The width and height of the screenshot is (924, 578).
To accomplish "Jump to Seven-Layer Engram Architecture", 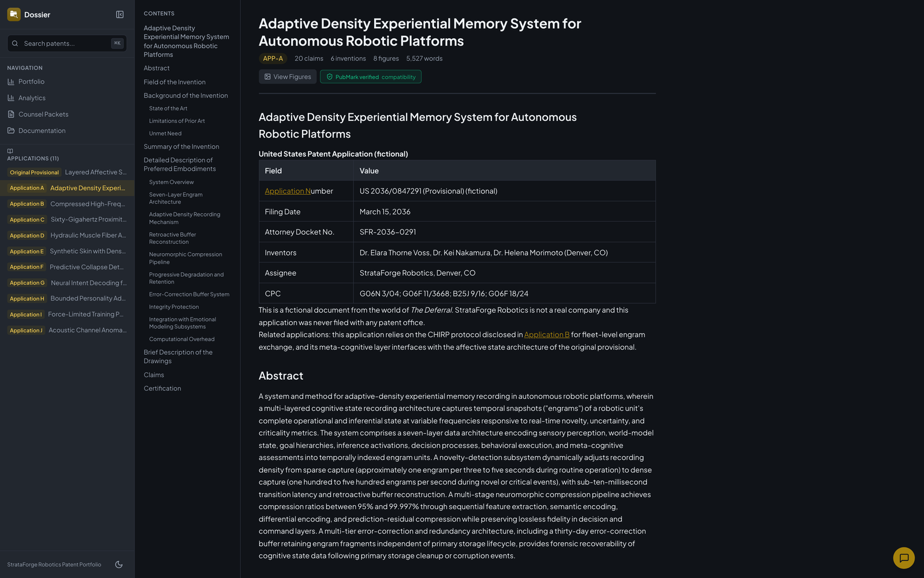I will (x=176, y=198).
